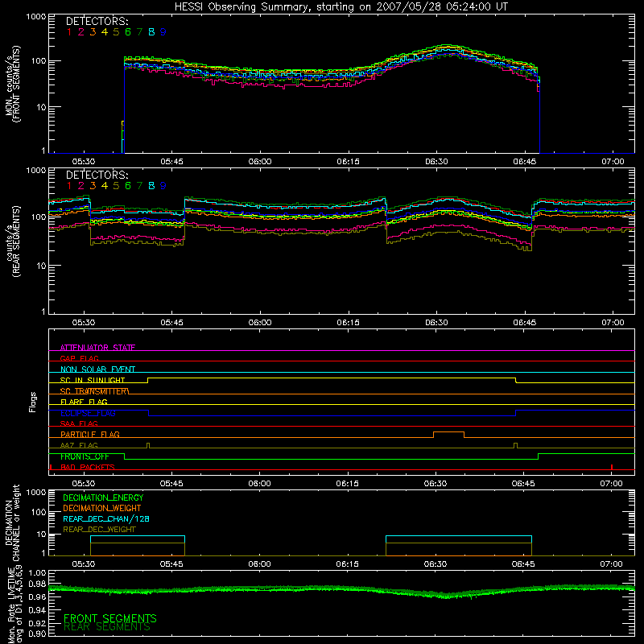
Task: Click the DETECTORS heading in rear-segments plot
Action: coord(97,175)
